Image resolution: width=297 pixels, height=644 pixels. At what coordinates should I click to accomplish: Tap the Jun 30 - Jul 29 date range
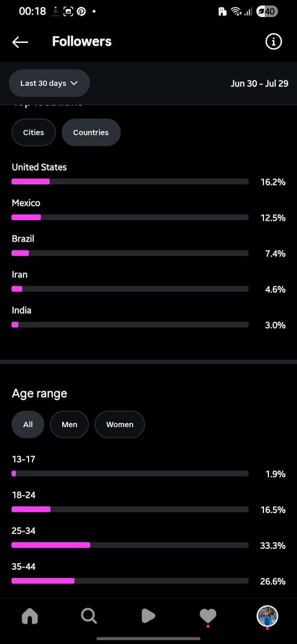(259, 83)
